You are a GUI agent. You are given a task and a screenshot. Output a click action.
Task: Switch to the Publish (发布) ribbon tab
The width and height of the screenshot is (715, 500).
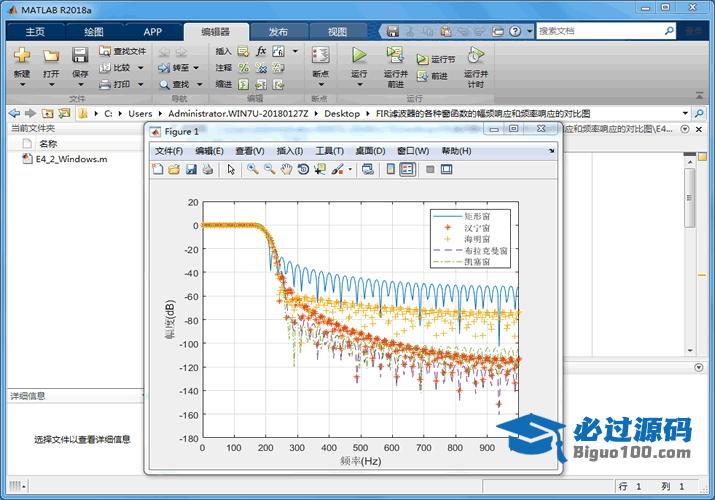pos(278,31)
